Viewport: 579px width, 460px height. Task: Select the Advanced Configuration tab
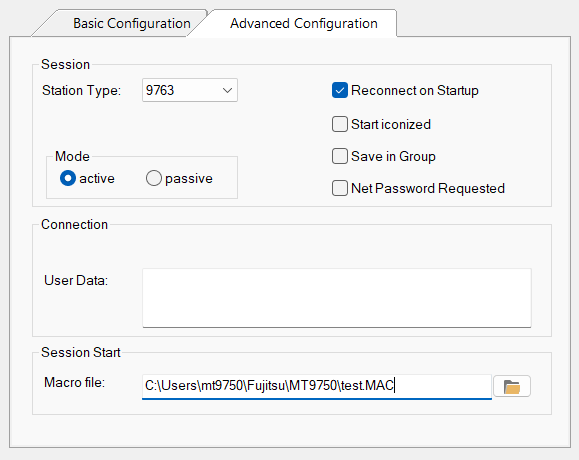click(x=304, y=23)
